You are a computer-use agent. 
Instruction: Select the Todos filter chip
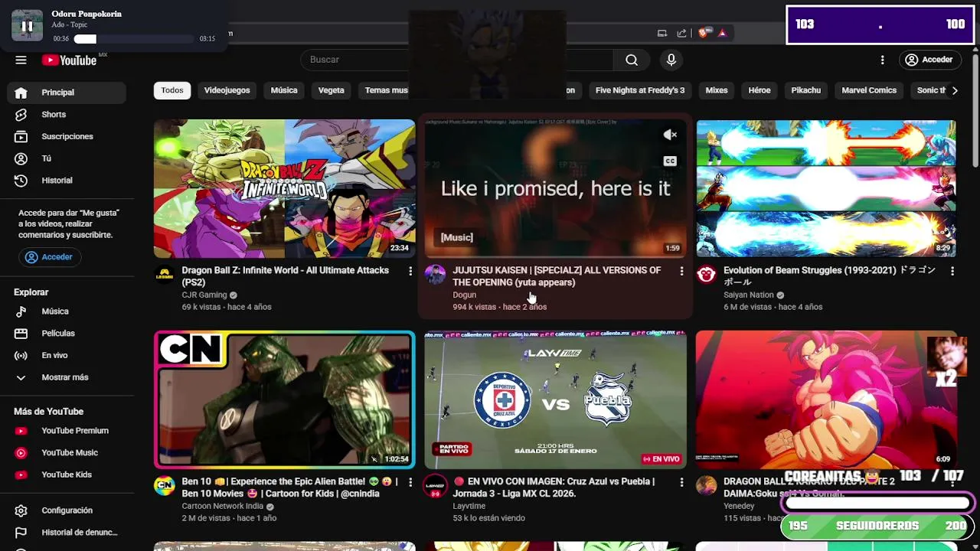172,90
